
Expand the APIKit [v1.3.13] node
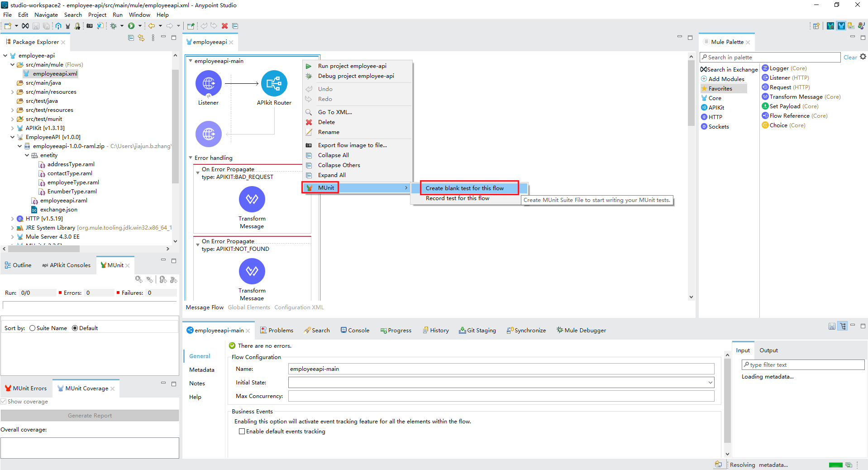(12, 128)
